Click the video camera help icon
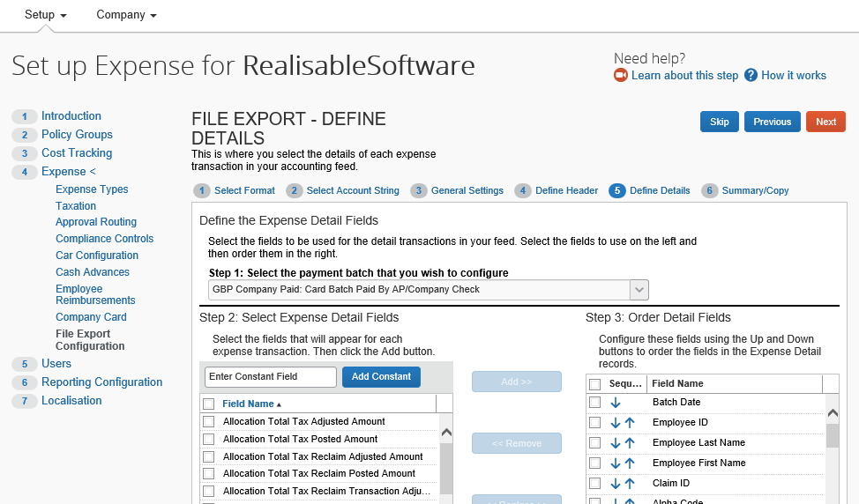 (x=621, y=76)
